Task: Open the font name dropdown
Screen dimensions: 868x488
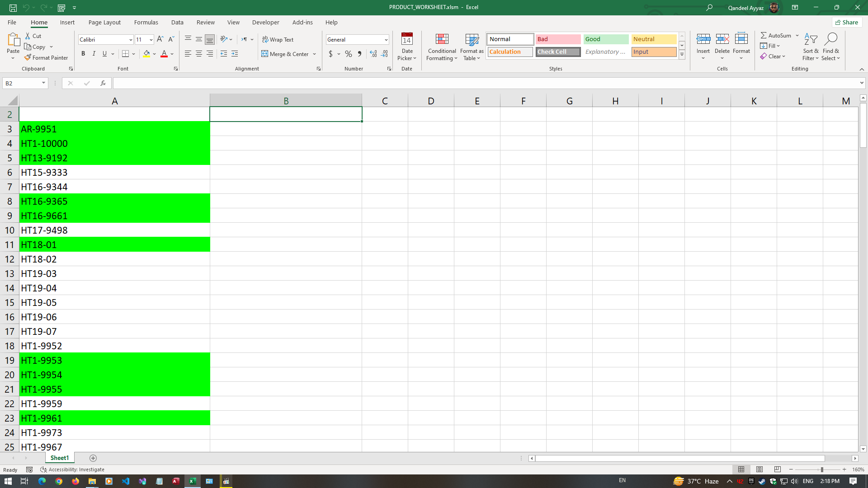Action: [130, 40]
